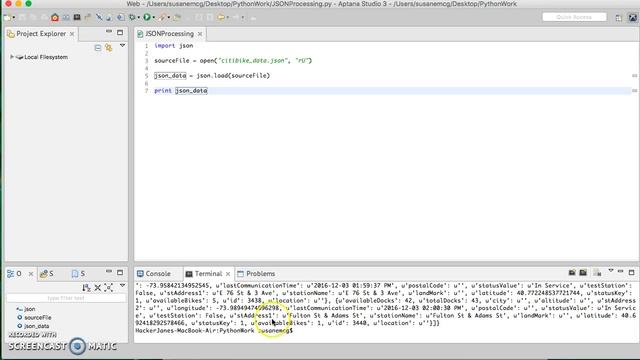Click the red home icon in the toolbar

(55, 18)
